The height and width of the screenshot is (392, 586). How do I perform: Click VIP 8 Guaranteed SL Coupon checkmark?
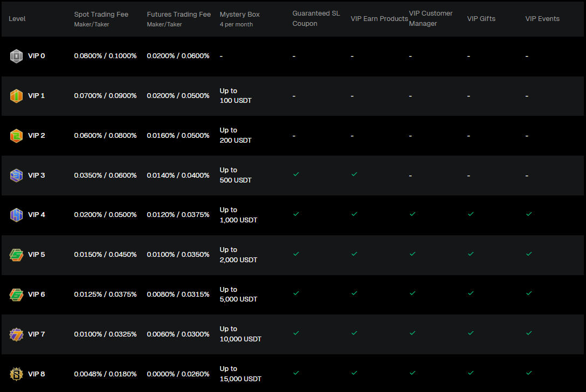click(296, 373)
